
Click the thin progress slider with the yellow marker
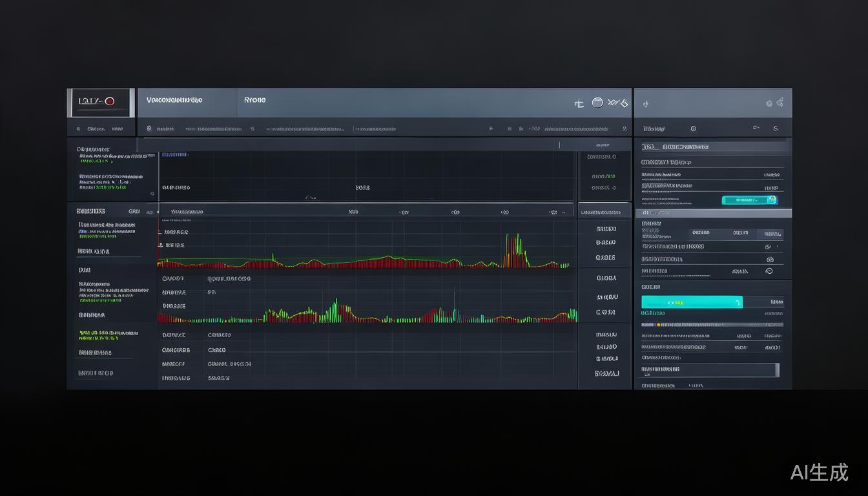coord(712,325)
